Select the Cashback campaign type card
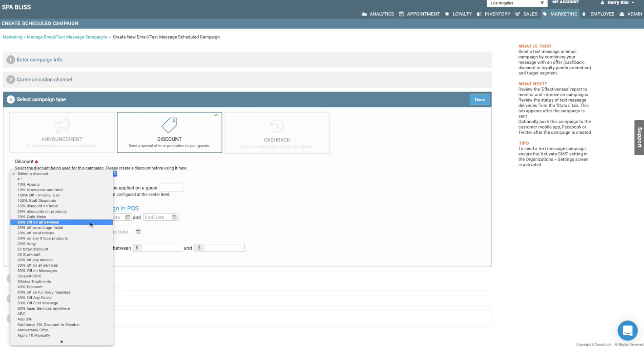The width and height of the screenshot is (644, 347). pyautogui.click(x=277, y=133)
